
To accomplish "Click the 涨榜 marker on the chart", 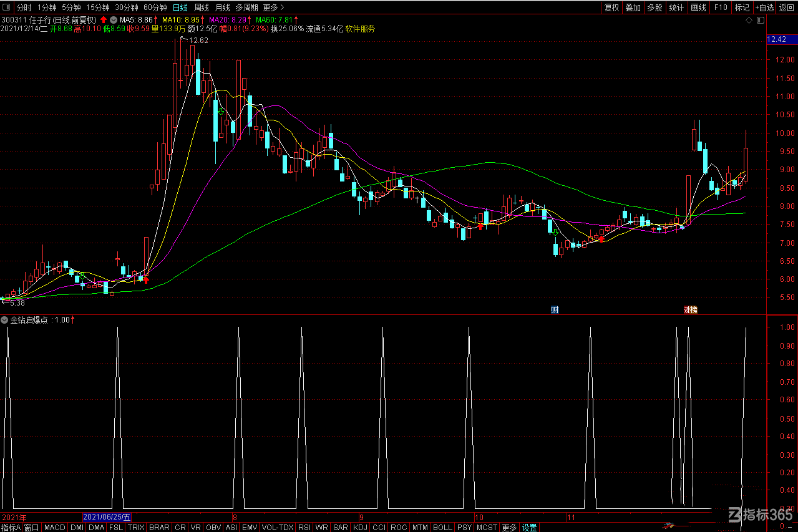I will [x=690, y=310].
